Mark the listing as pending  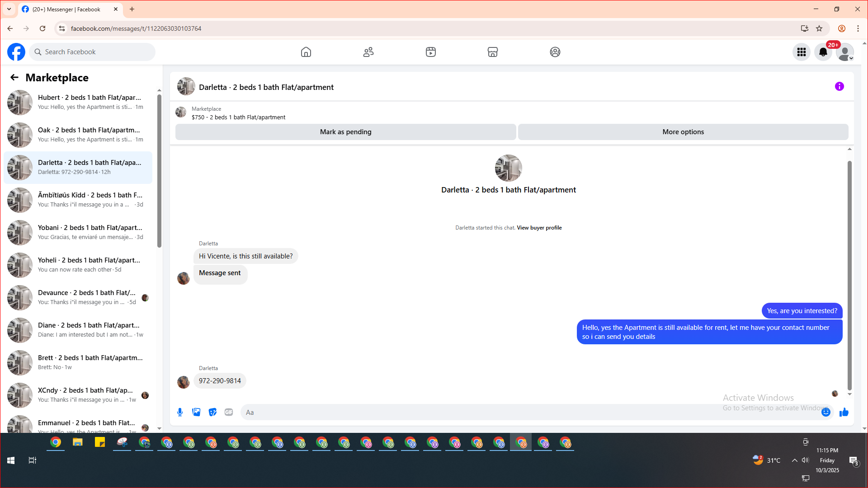pyautogui.click(x=346, y=132)
